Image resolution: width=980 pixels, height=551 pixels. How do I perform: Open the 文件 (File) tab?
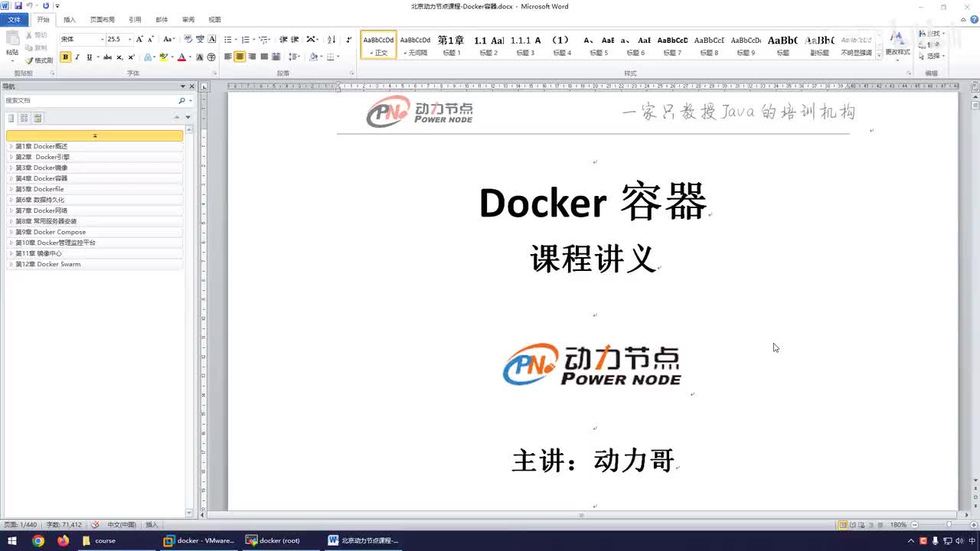(15, 20)
